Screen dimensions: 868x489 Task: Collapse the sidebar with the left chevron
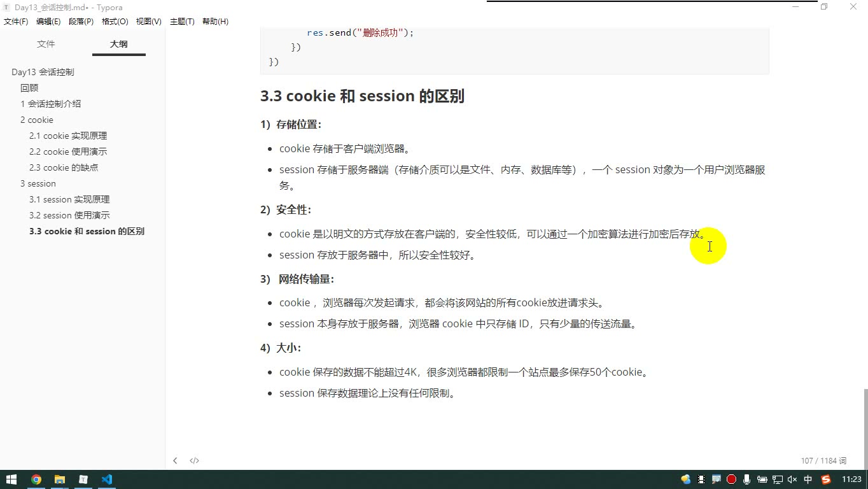[x=175, y=460]
